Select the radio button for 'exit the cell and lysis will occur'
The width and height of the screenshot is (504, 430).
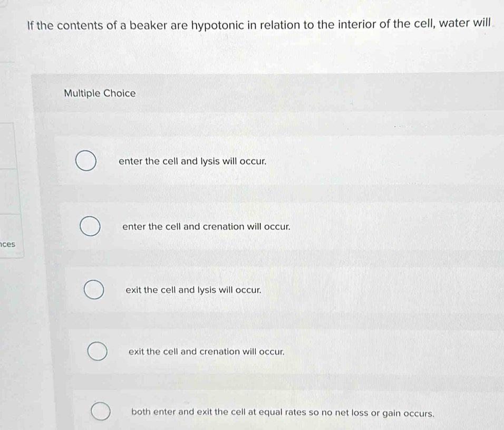93,288
